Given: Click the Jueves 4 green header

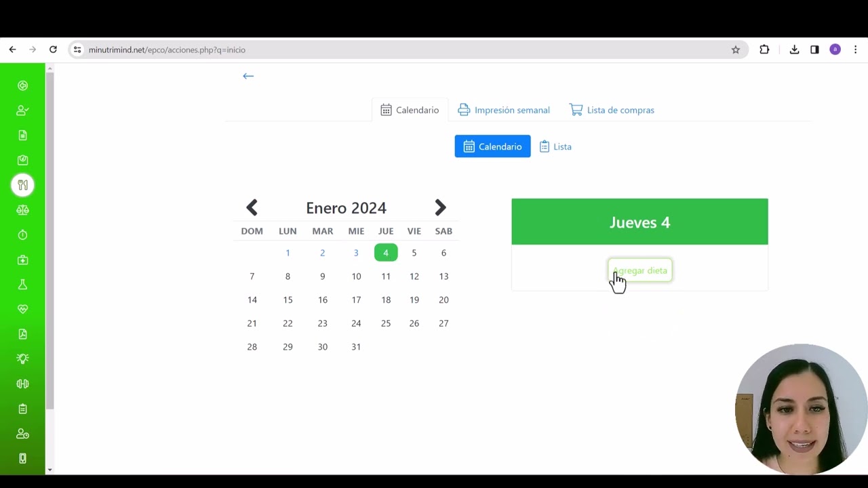Looking at the screenshot, I should click(639, 222).
